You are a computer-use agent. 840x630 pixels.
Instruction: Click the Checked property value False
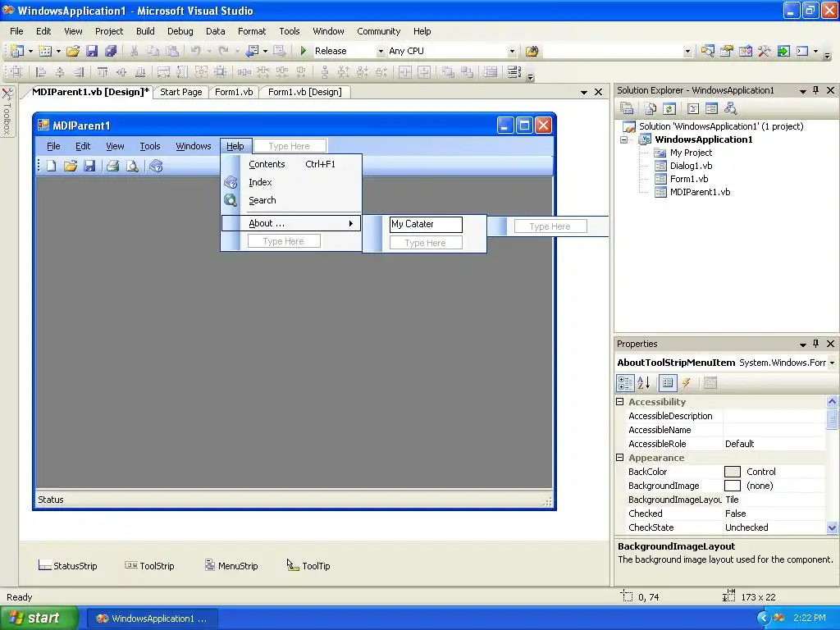[774, 514]
